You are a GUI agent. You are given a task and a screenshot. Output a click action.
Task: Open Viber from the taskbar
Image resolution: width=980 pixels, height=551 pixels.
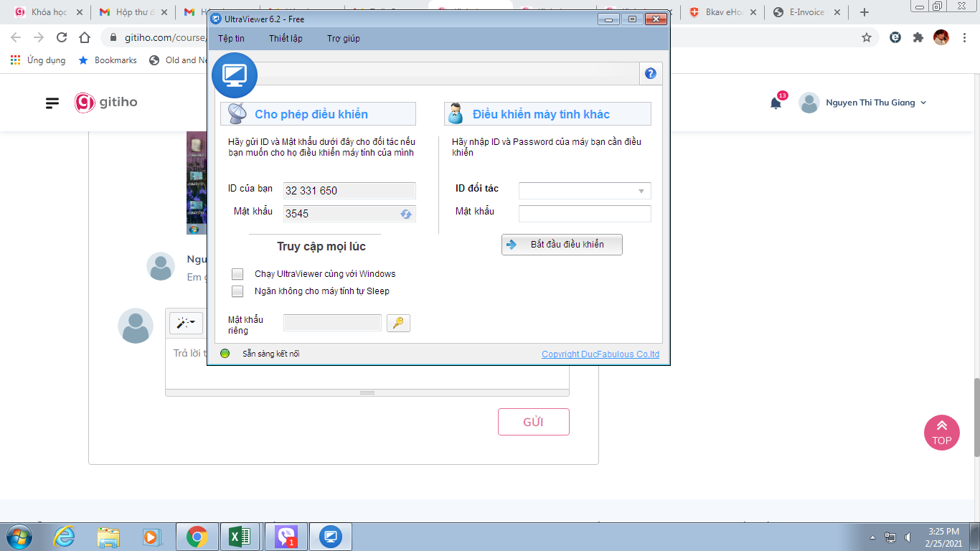click(x=286, y=537)
